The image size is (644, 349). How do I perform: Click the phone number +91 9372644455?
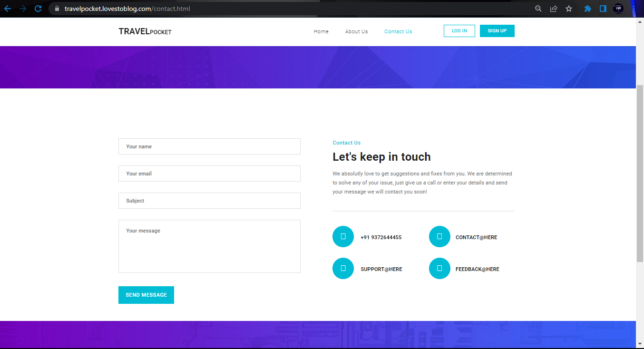[x=381, y=237]
